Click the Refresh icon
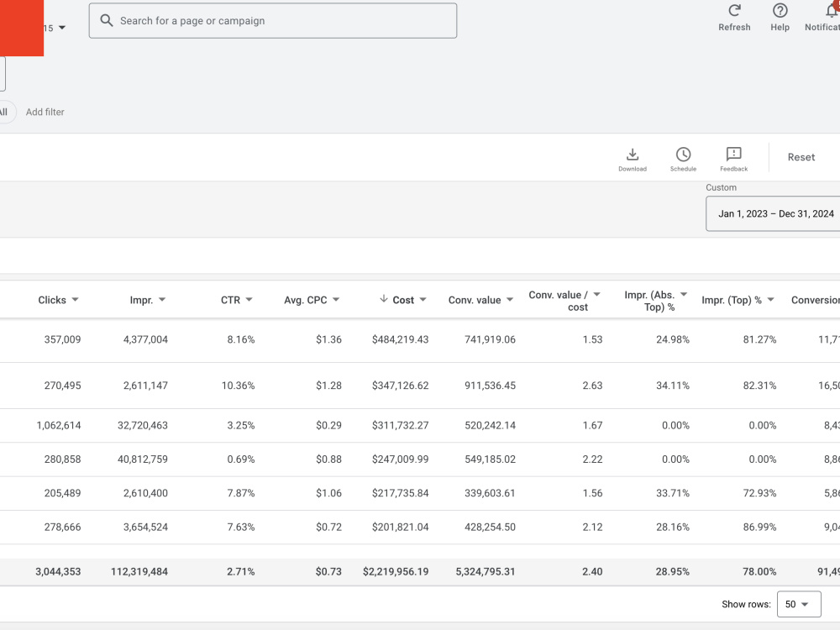 click(734, 10)
